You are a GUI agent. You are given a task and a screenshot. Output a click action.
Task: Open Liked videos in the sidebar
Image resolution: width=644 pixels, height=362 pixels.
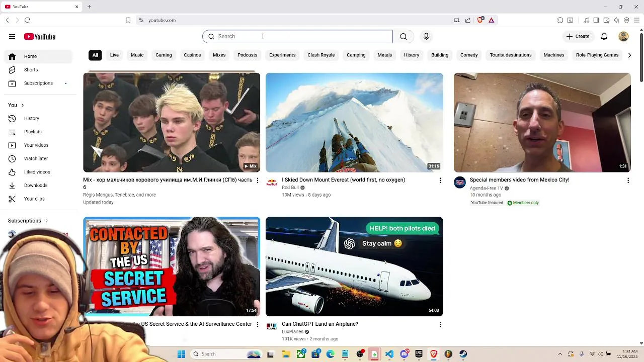39,172
